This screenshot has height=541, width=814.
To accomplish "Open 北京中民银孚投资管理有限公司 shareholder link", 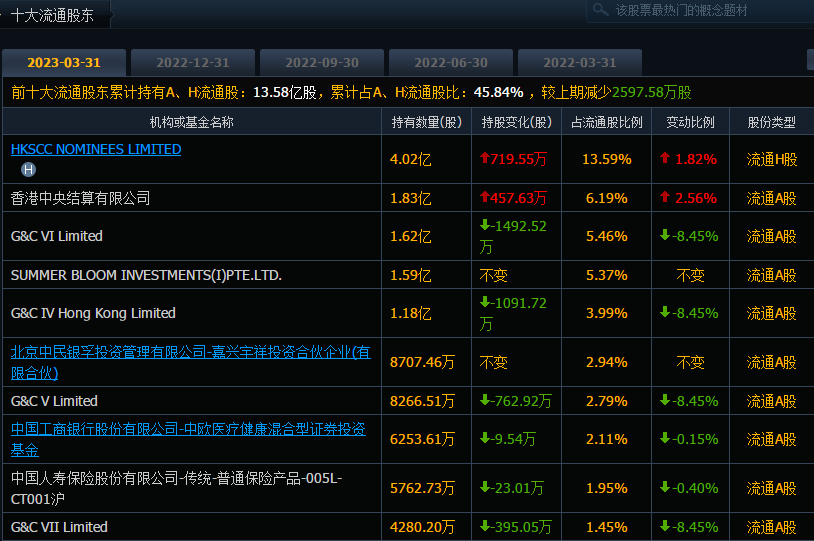I will pos(191,362).
